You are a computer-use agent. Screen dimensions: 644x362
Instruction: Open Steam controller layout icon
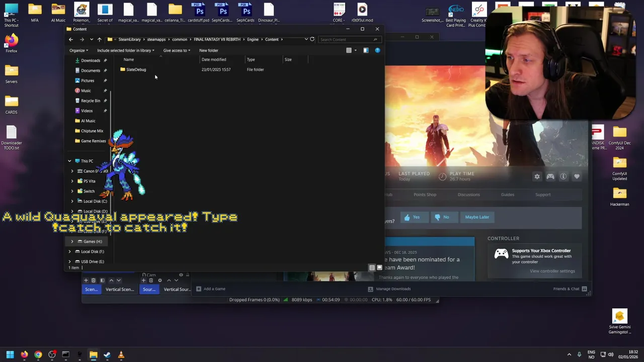point(550,176)
